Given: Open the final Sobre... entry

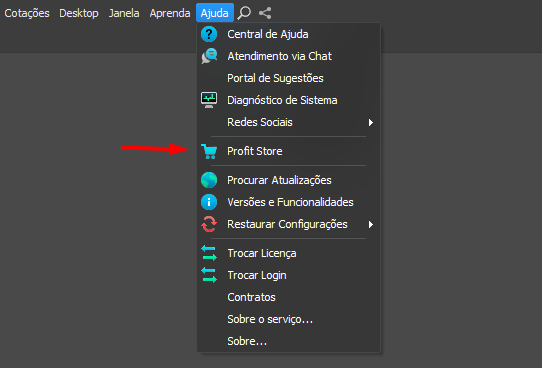Looking at the screenshot, I should tap(289, 341).
